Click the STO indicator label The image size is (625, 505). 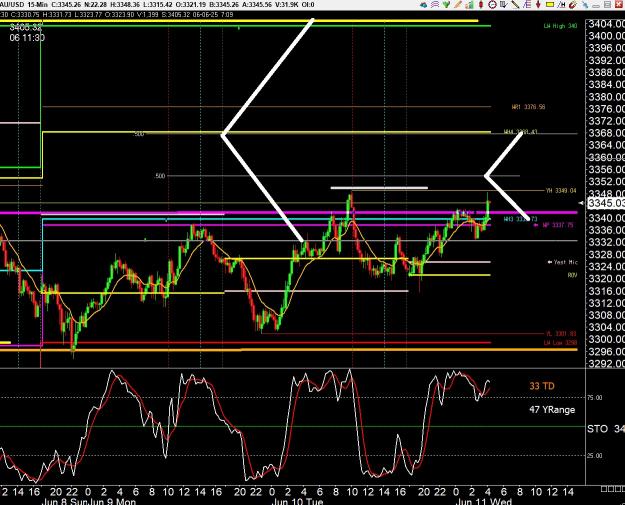click(597, 429)
